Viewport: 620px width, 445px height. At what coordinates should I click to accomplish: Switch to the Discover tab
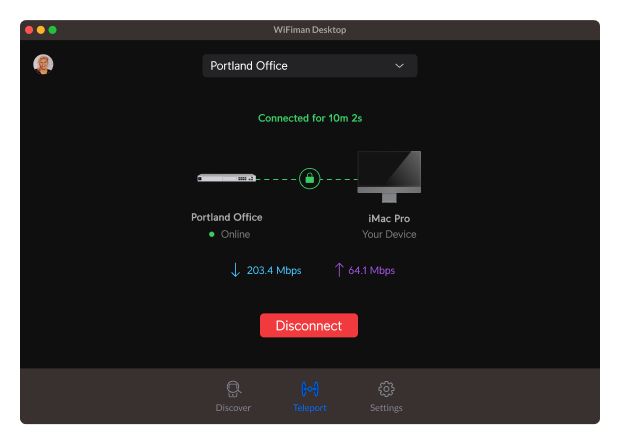[x=233, y=396]
